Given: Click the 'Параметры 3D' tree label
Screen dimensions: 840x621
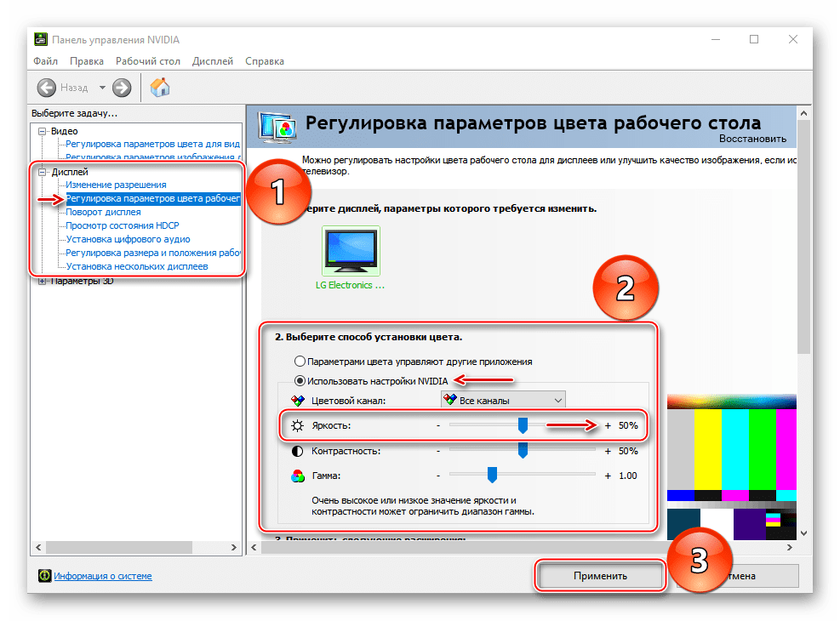Looking at the screenshot, I should pyautogui.click(x=82, y=281).
